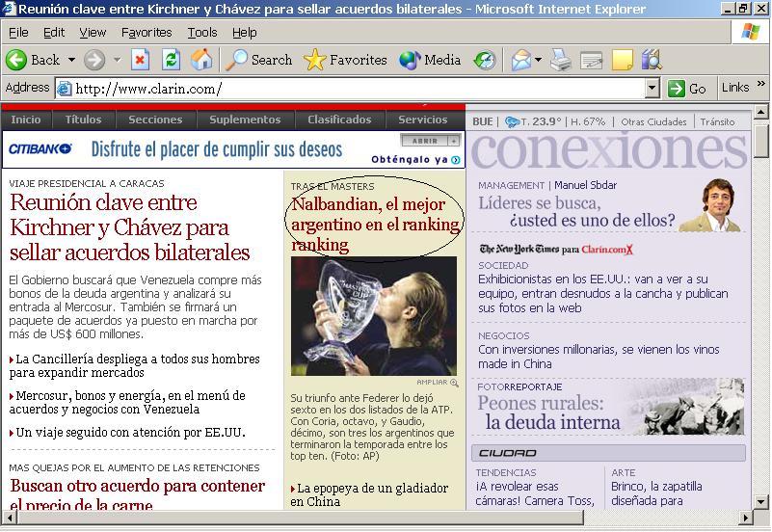This screenshot has height=532, width=772.
Task: Open the Favorites menu
Action: (146, 33)
